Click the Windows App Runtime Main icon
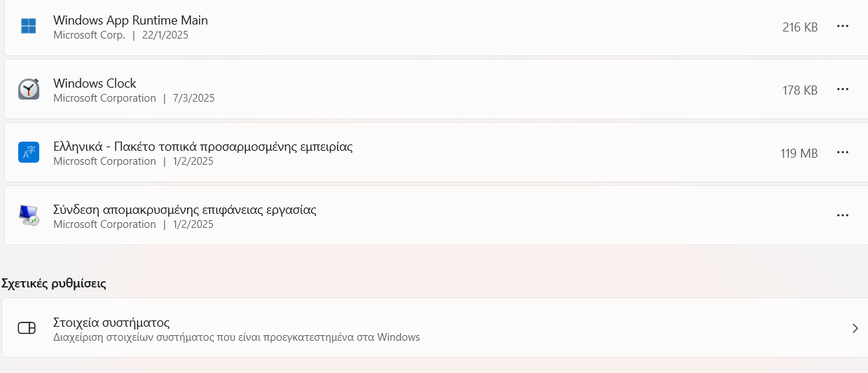Screen dimensions: 868x373 point(29,27)
